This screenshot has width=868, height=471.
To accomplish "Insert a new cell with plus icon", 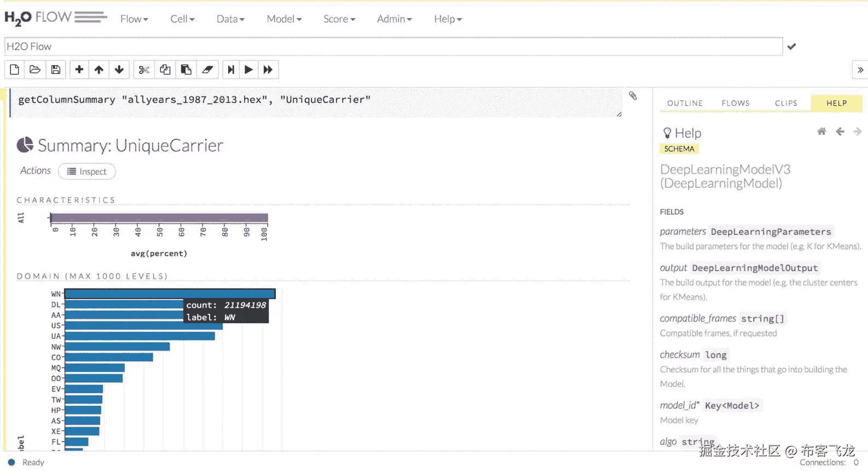I will tap(79, 70).
